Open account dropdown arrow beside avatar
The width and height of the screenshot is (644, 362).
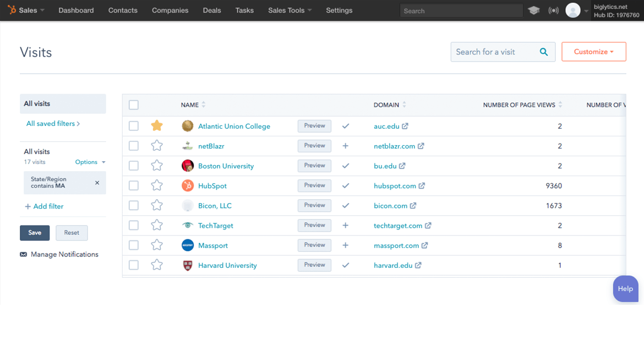pos(586,11)
